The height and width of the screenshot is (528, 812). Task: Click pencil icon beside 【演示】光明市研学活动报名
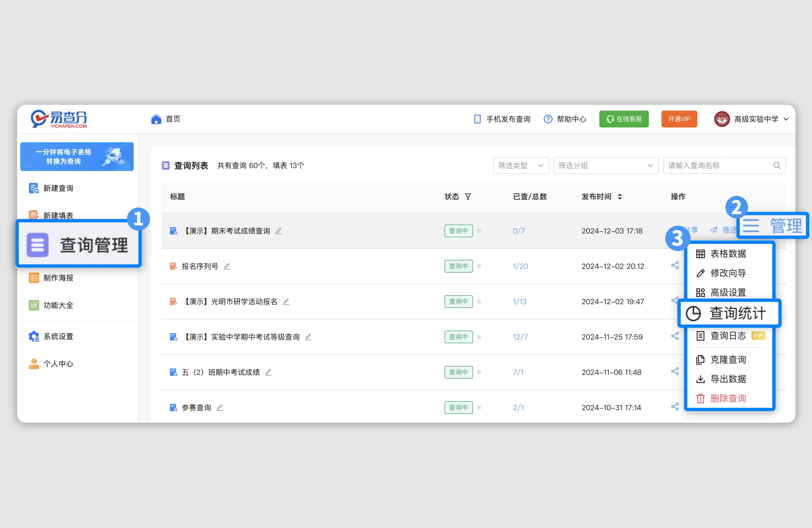pos(286,302)
